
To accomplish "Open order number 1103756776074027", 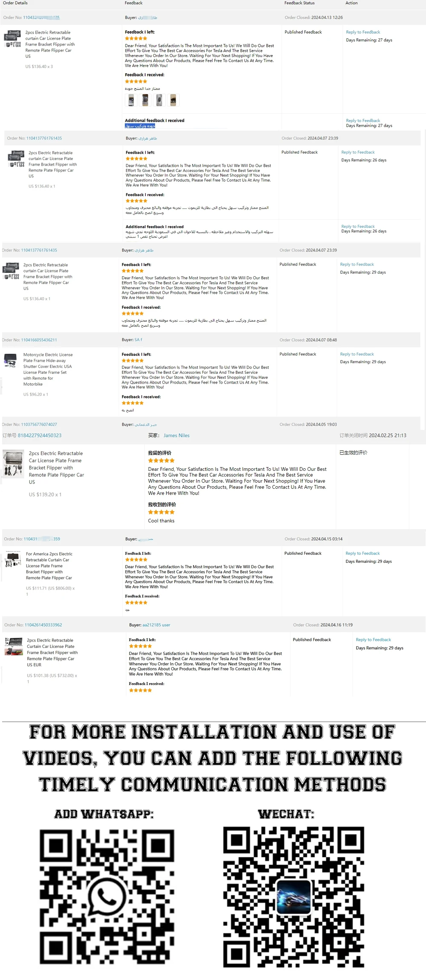I will (x=39, y=424).
